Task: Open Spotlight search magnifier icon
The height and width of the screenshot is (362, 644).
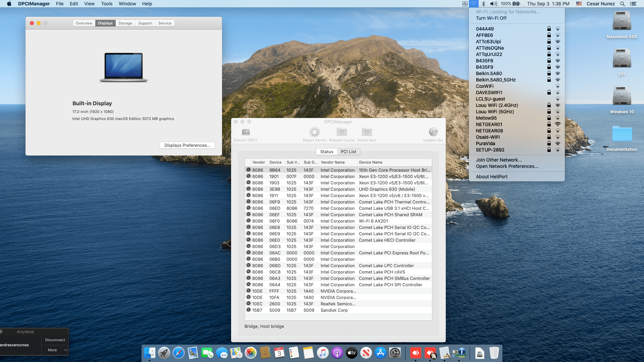Action: pos(622,4)
